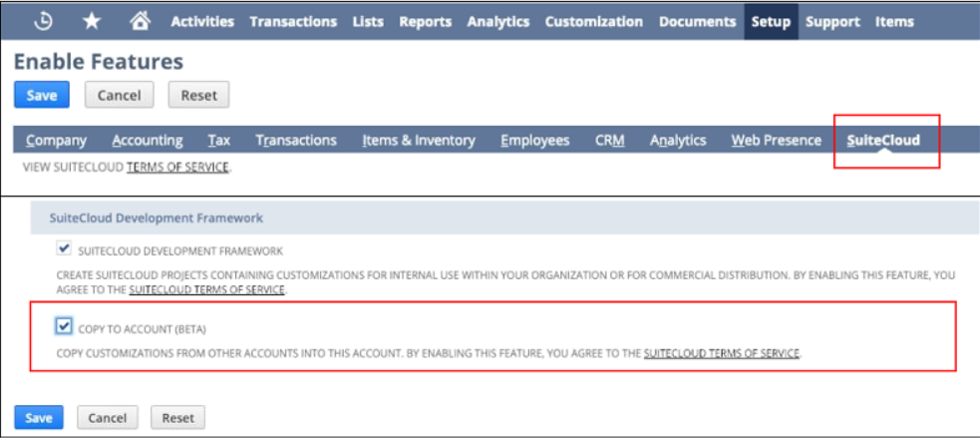Collapse the SuiteCloud Development Framework section header

pyautogui.click(x=157, y=217)
